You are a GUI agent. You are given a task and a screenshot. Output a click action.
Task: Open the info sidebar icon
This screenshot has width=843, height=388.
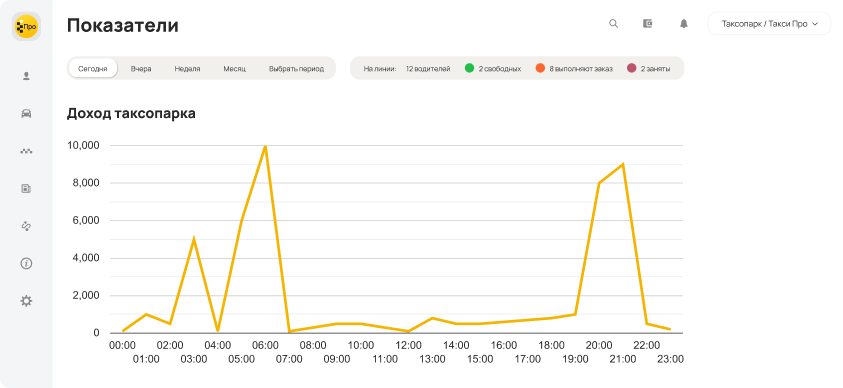click(x=26, y=263)
